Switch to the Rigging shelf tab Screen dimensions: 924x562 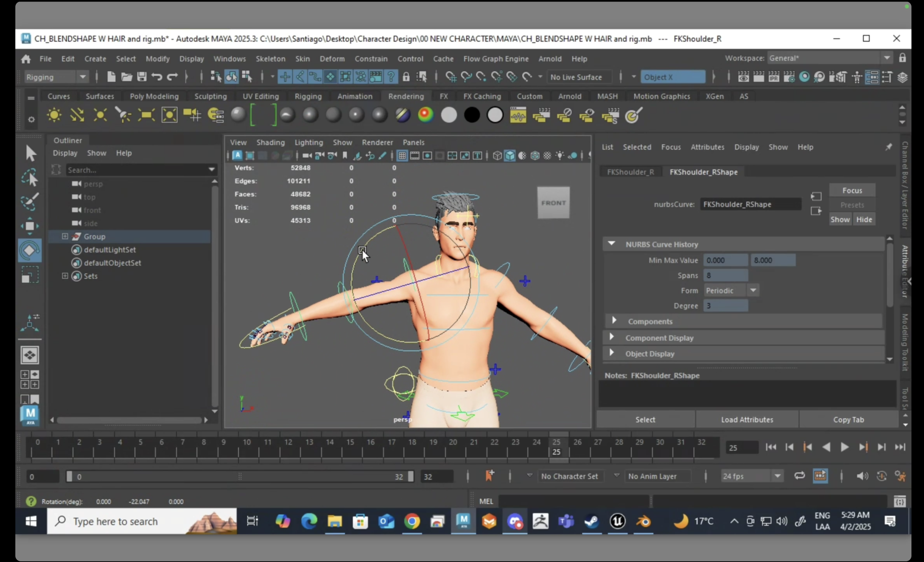[x=308, y=96]
